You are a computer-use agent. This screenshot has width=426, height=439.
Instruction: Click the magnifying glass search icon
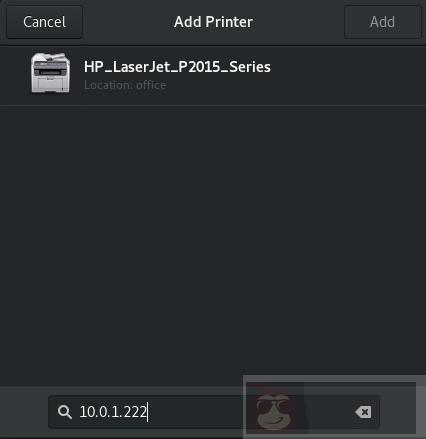64,412
